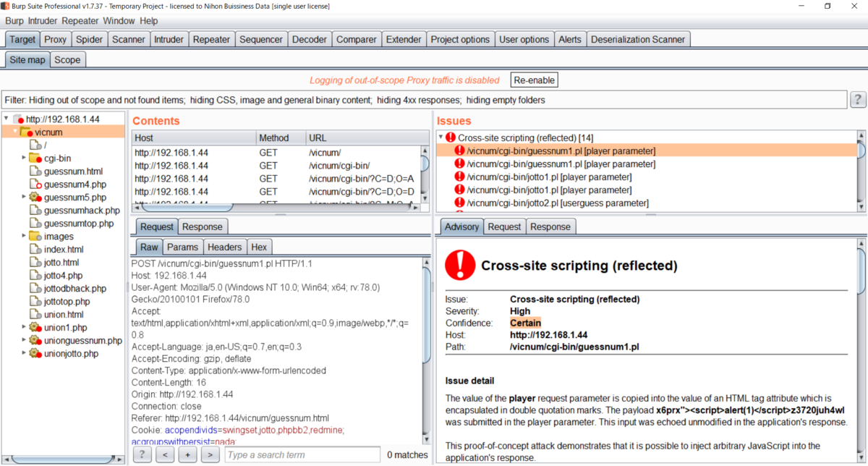Go to next search match arrow
Image resolution: width=868 pixels, height=466 pixels.
click(x=210, y=454)
